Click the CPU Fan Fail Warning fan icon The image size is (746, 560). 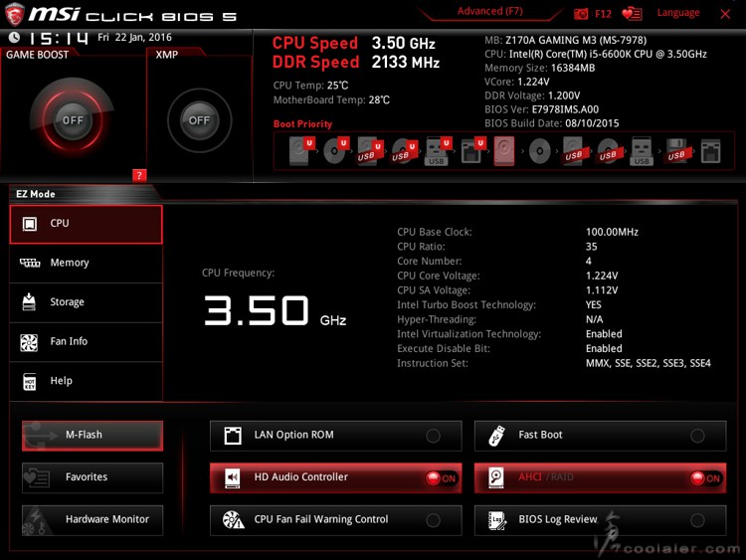(x=233, y=519)
